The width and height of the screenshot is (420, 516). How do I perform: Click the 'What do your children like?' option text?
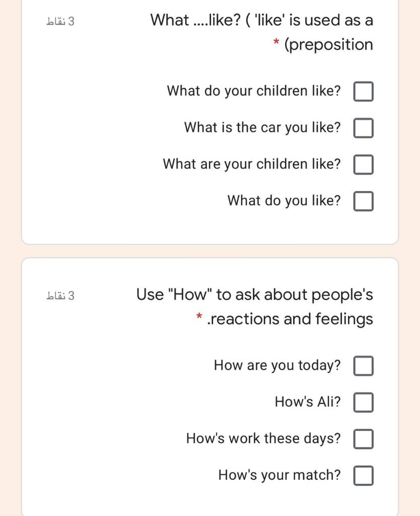point(254,91)
